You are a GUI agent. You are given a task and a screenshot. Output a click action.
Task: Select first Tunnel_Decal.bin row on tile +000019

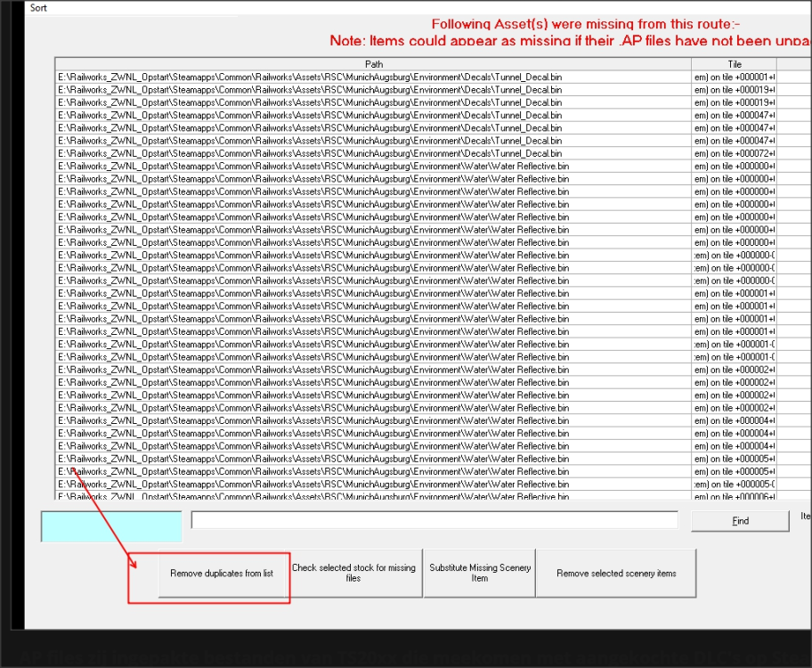point(310,89)
